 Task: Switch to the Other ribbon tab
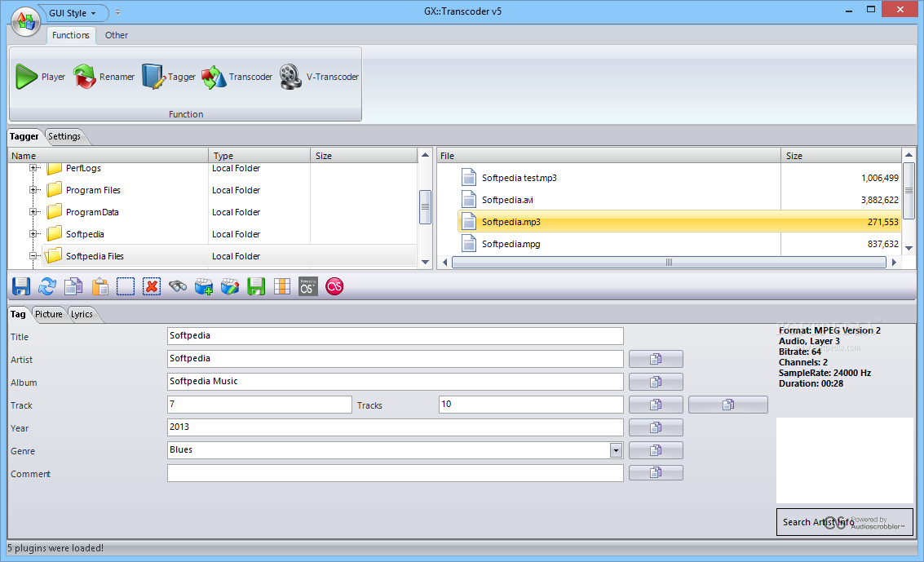[117, 35]
